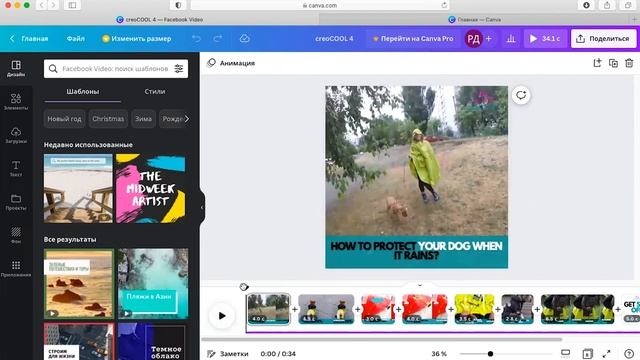Open the Элементы sidebar panel
Viewport: 640px width, 360px height.
coord(16,102)
